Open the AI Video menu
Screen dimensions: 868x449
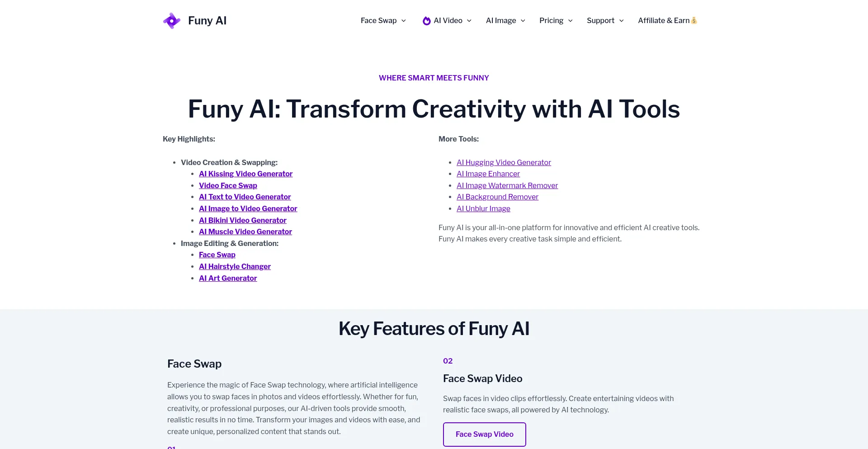click(448, 21)
